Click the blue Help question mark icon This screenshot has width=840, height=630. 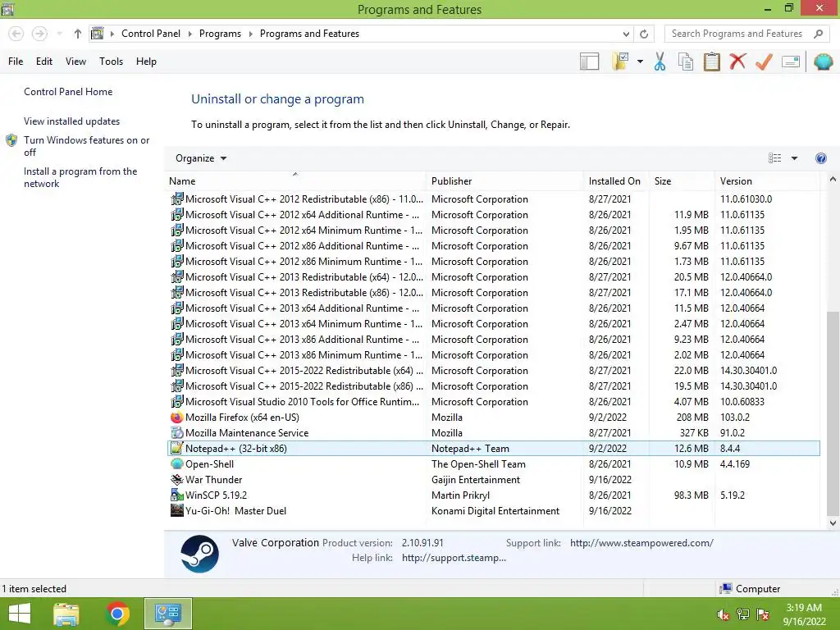[820, 158]
